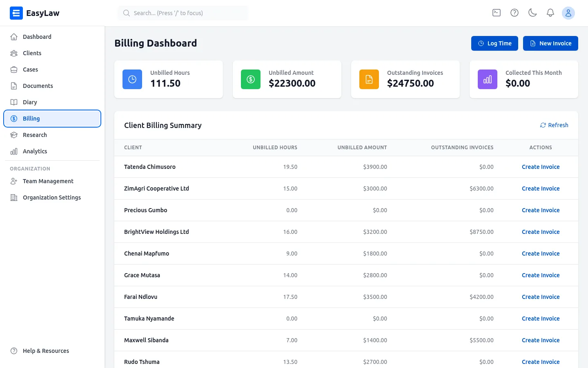Create an invoice for Tatenda Chimusoro

(541, 166)
